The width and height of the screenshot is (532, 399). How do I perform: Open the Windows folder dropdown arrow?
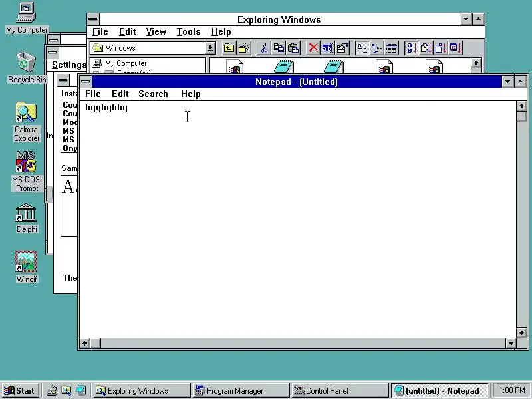tap(210, 48)
